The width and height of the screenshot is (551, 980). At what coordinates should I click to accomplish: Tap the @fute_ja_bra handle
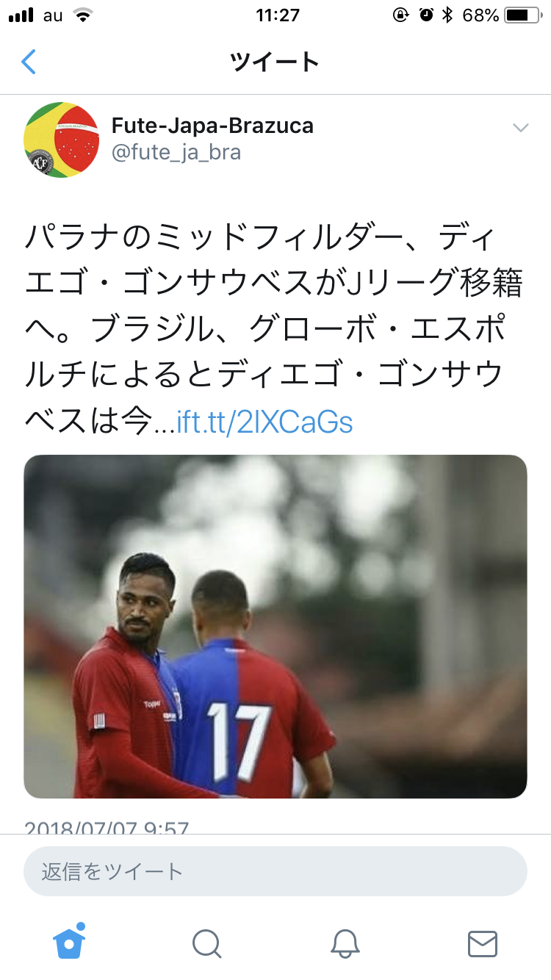[x=176, y=152]
